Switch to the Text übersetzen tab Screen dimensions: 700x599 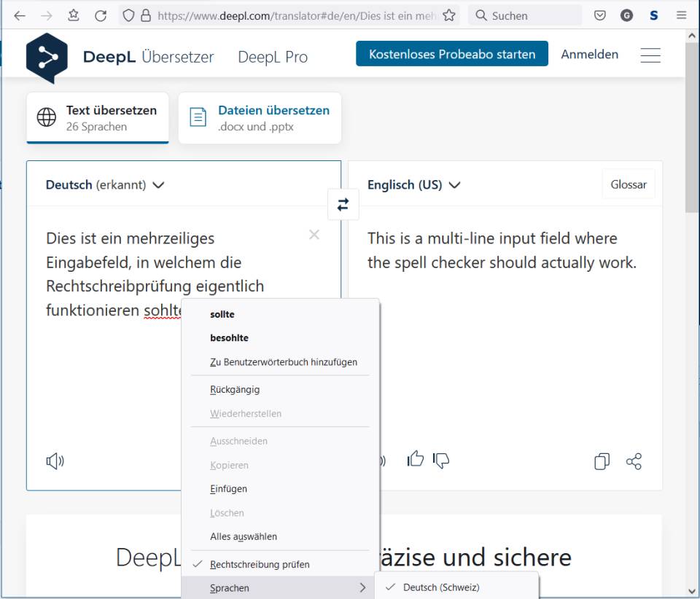97,118
